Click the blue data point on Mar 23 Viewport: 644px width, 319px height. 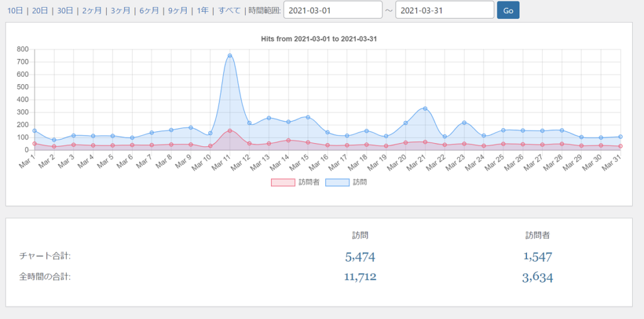[x=464, y=122]
